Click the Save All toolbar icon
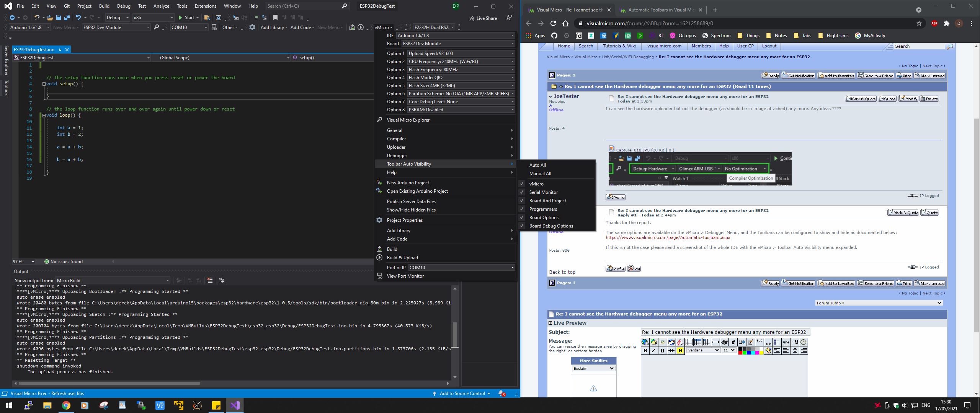The image size is (980, 413). (x=67, y=18)
